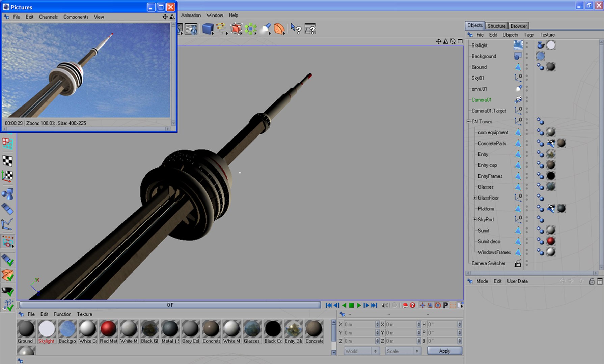The width and height of the screenshot is (604, 364).
Task: Click the record keyframe red button
Action: [x=405, y=305]
